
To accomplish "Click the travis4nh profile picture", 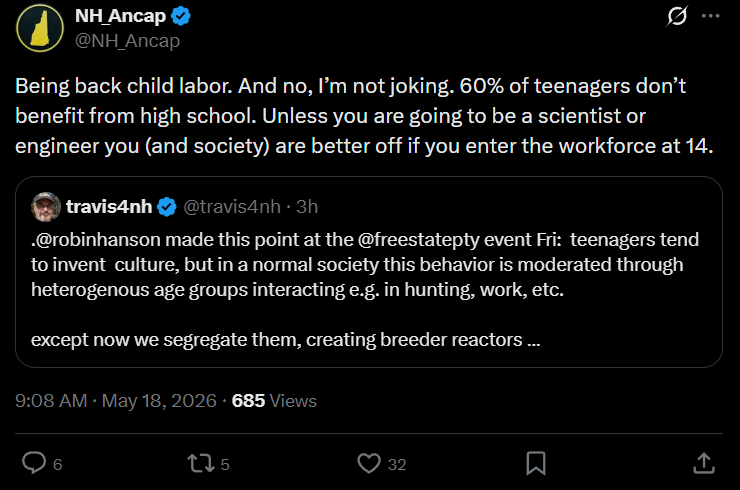I will pos(46,207).
